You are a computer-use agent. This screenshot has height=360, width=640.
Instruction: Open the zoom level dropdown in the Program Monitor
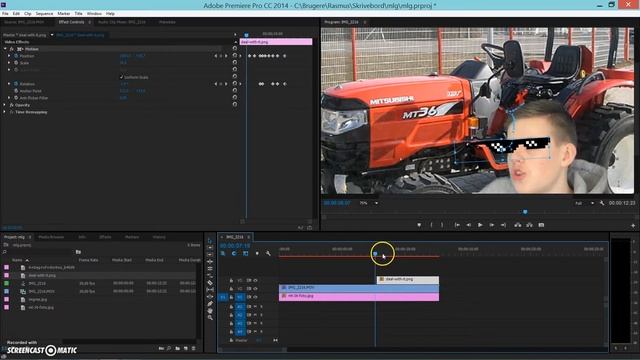click(x=376, y=203)
